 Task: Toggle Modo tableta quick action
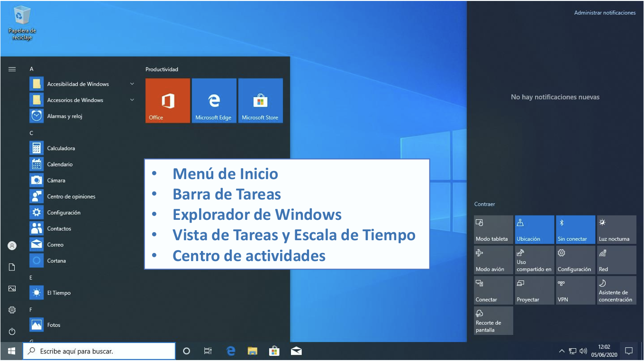point(493,230)
